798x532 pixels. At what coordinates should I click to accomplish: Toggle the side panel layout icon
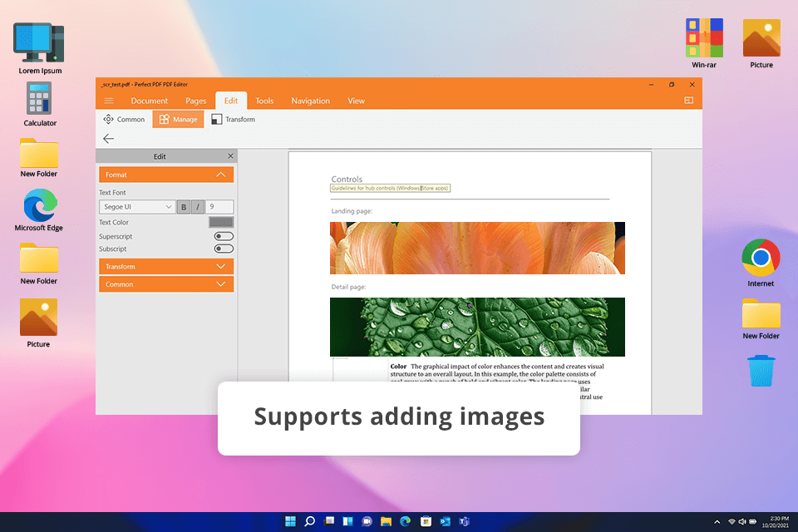688,101
